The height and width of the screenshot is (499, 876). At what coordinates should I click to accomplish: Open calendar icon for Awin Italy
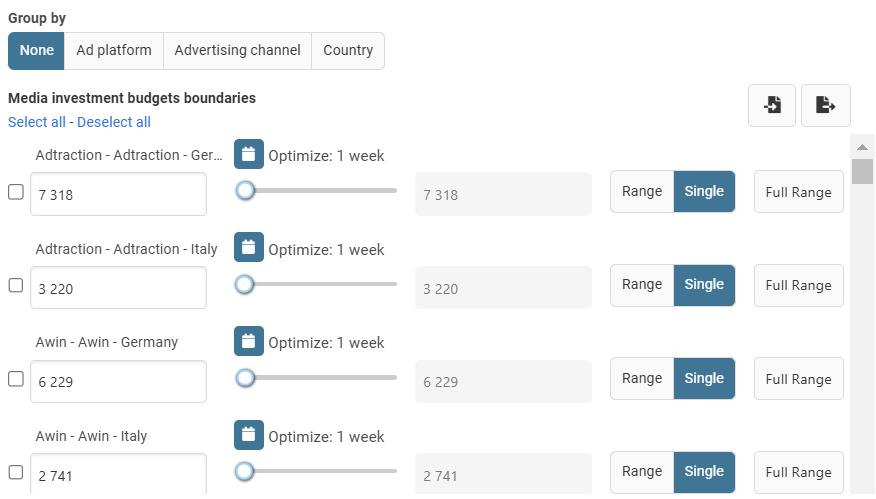249,435
